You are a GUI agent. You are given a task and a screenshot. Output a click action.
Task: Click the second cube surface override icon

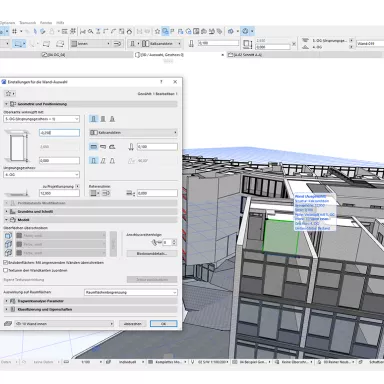(x=8, y=244)
